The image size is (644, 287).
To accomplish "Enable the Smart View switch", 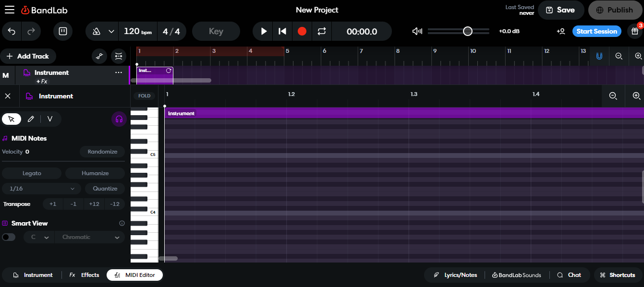I will coord(9,237).
